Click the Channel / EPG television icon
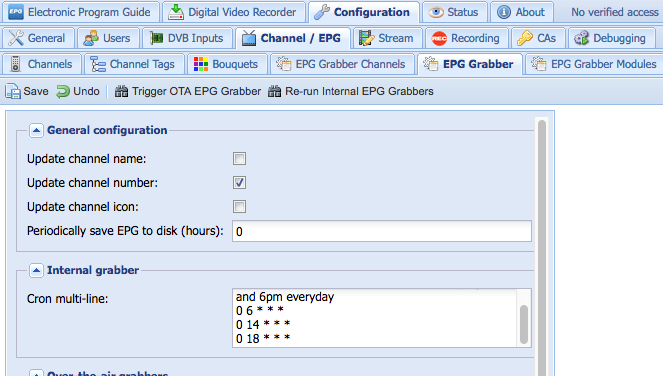 (x=249, y=38)
